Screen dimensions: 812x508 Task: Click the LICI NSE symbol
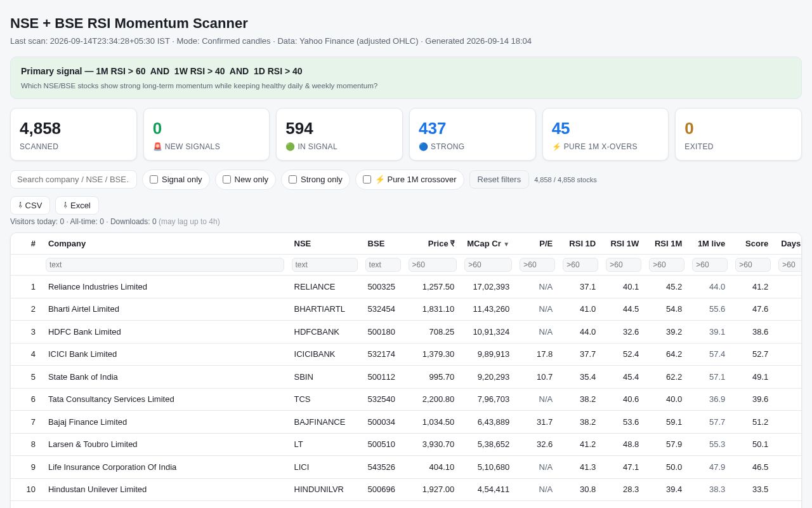click(x=302, y=467)
